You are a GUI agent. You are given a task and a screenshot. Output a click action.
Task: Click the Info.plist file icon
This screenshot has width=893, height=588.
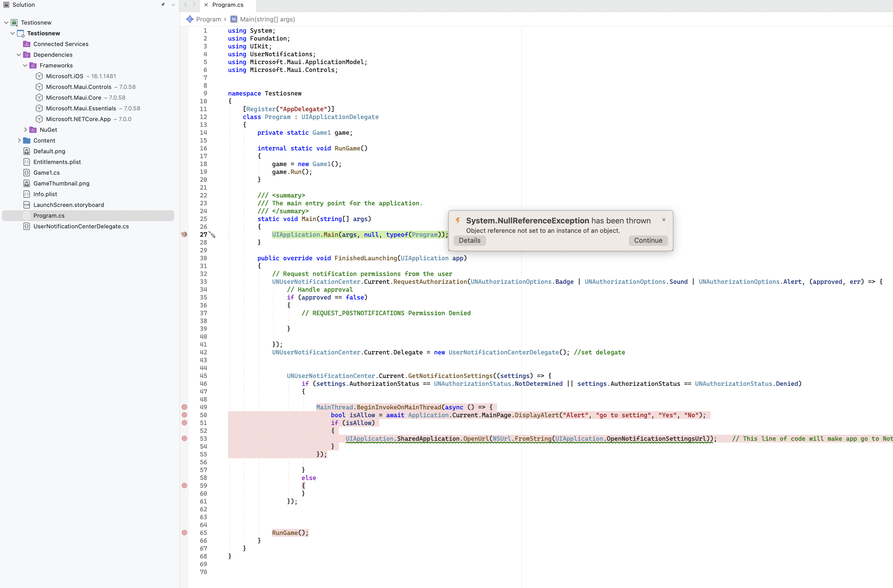tap(27, 194)
